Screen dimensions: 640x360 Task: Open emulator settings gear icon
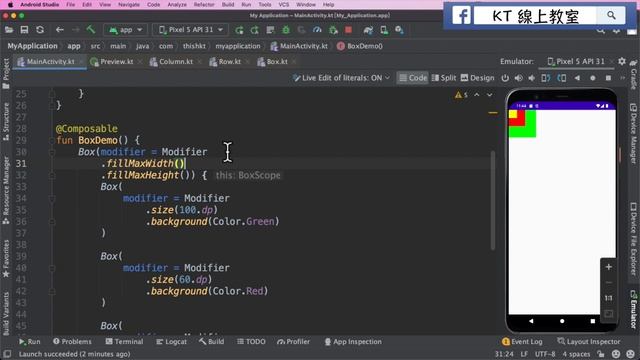[622, 61]
